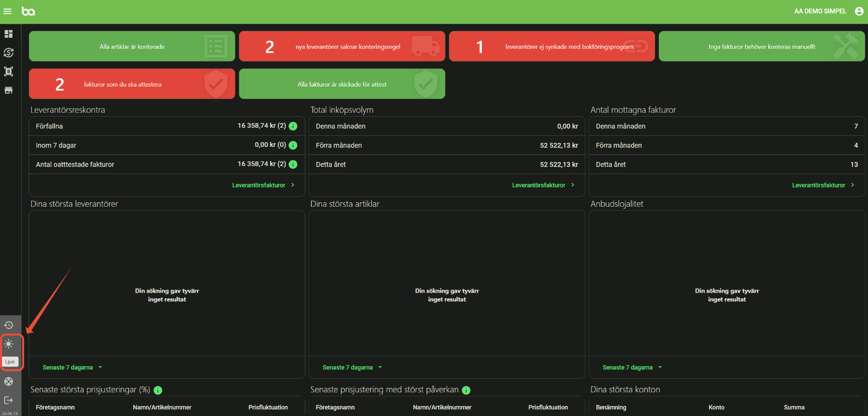This screenshot has width=868, height=416.
Task: Open the 2 invoices to attest tile
Action: click(132, 84)
